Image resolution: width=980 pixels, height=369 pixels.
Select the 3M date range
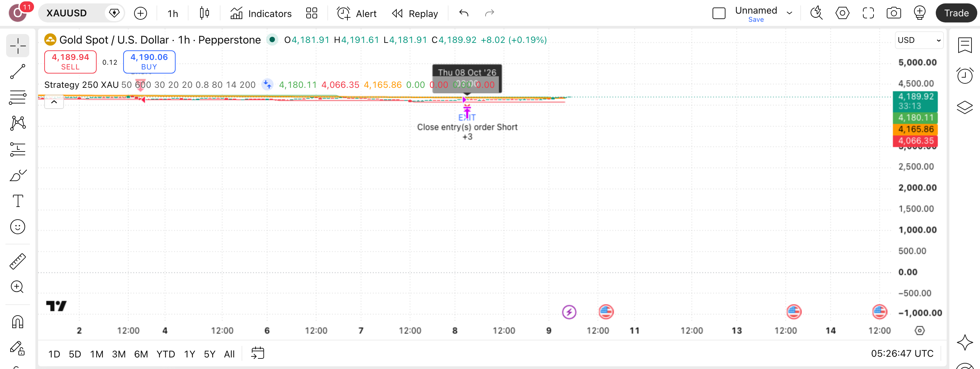click(x=119, y=354)
